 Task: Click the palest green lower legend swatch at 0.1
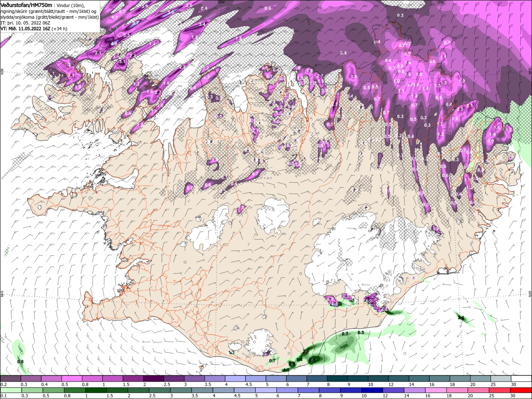point(11,390)
